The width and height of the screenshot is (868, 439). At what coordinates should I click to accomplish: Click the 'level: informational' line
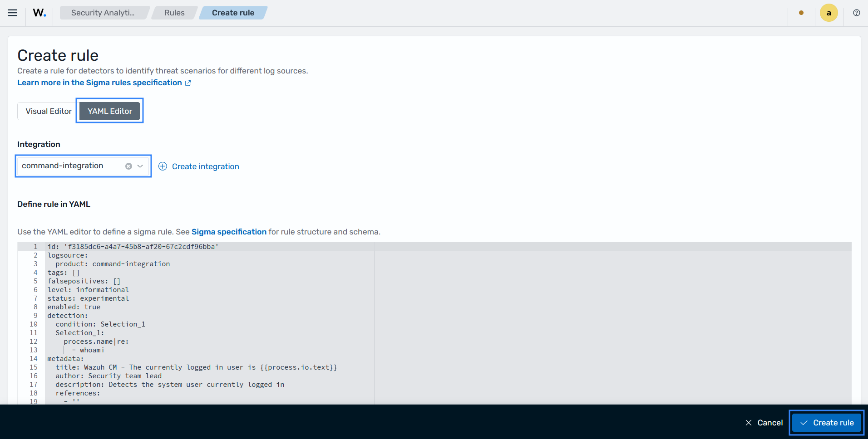pos(88,290)
